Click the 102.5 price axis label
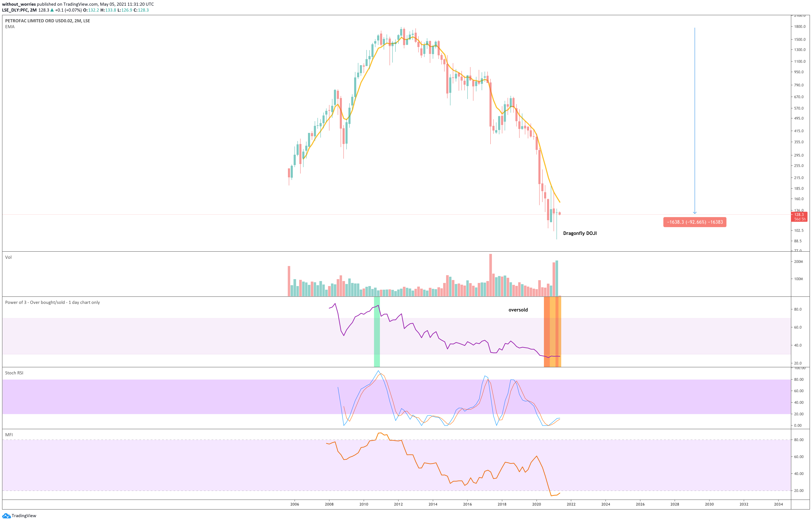The image size is (812, 522). [x=799, y=231]
